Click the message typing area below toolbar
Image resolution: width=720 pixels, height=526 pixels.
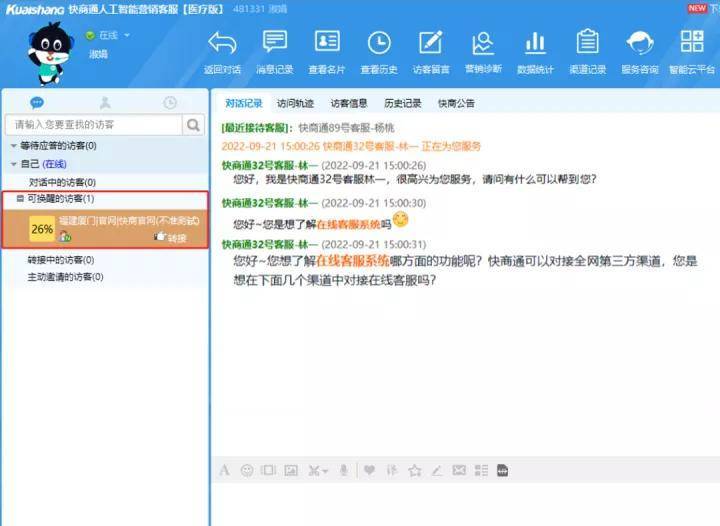point(465,504)
